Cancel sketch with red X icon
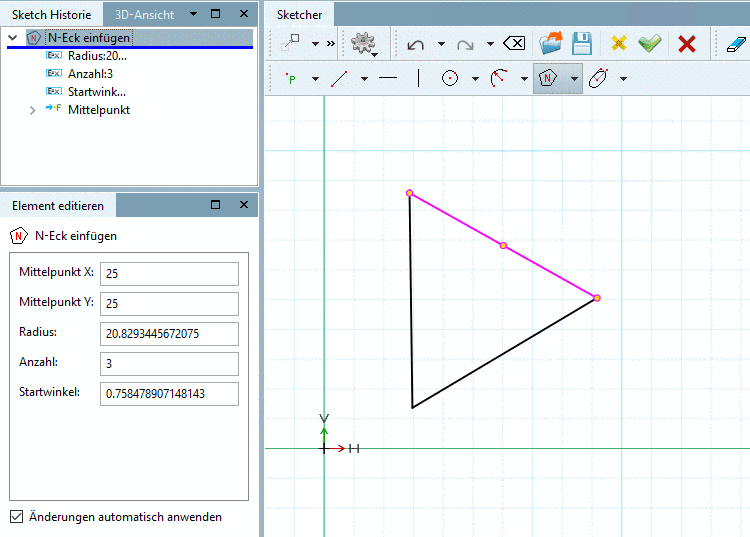Screen dimensions: 750x537 pos(687,44)
